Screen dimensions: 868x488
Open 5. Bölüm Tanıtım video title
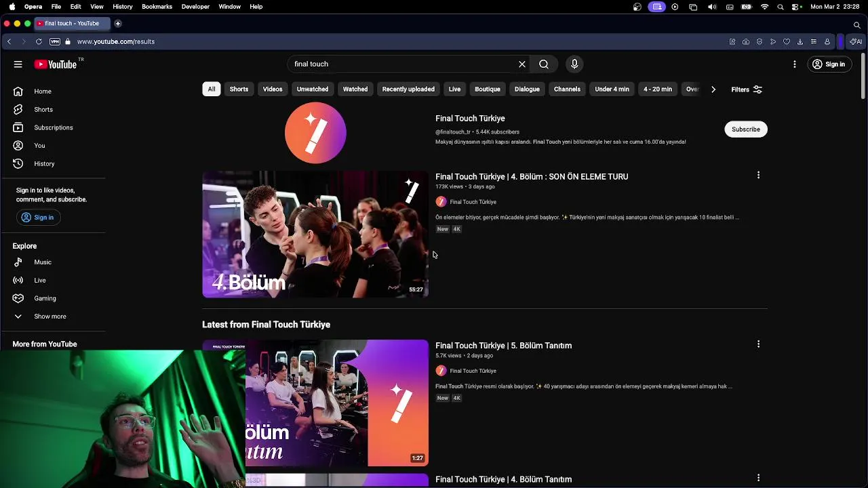click(504, 346)
